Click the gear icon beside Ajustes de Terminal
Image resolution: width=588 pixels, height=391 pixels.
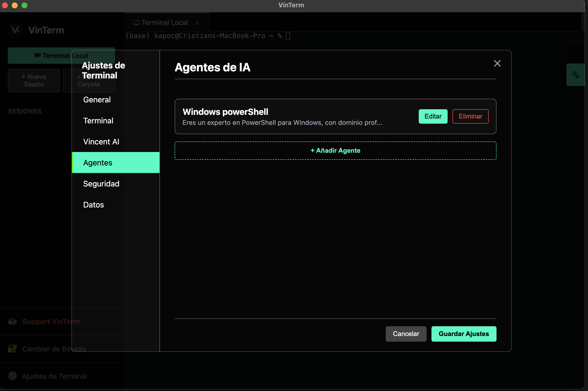point(12,376)
